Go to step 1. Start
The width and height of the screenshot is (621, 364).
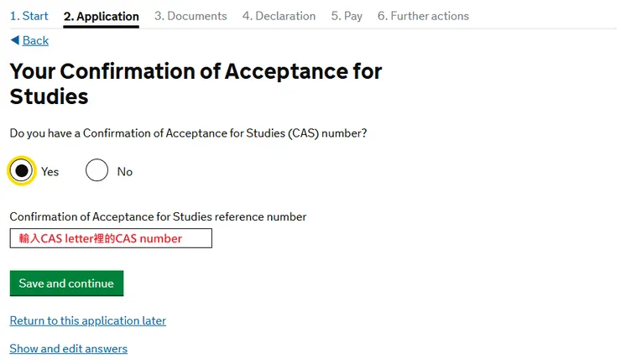point(29,16)
